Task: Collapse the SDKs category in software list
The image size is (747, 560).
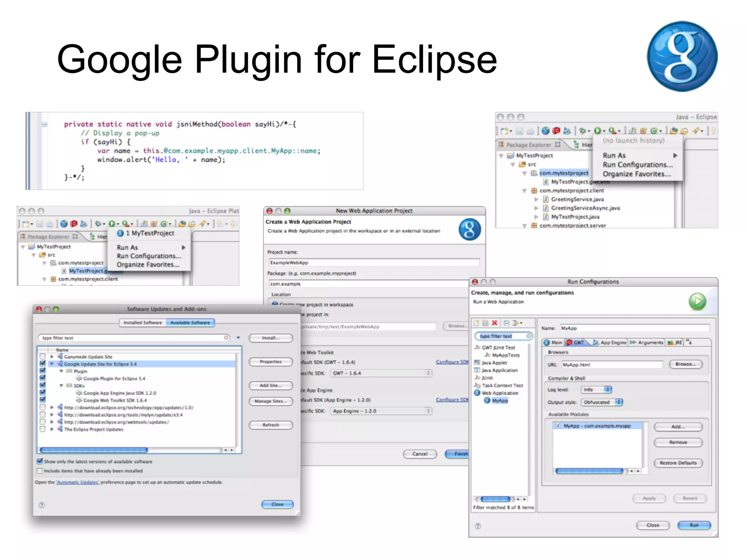Action: click(61, 385)
